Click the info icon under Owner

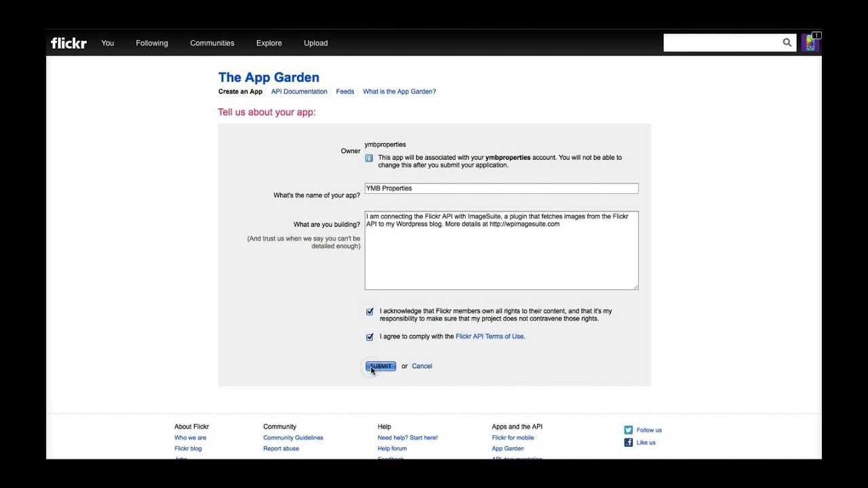click(x=369, y=158)
